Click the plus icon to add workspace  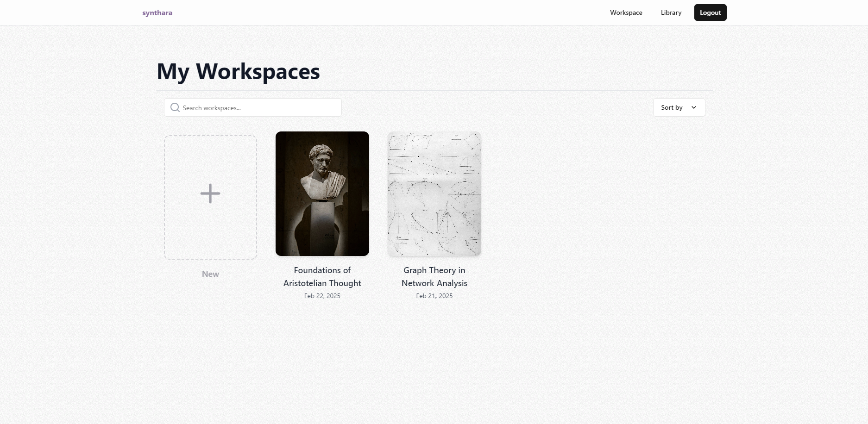(x=210, y=193)
